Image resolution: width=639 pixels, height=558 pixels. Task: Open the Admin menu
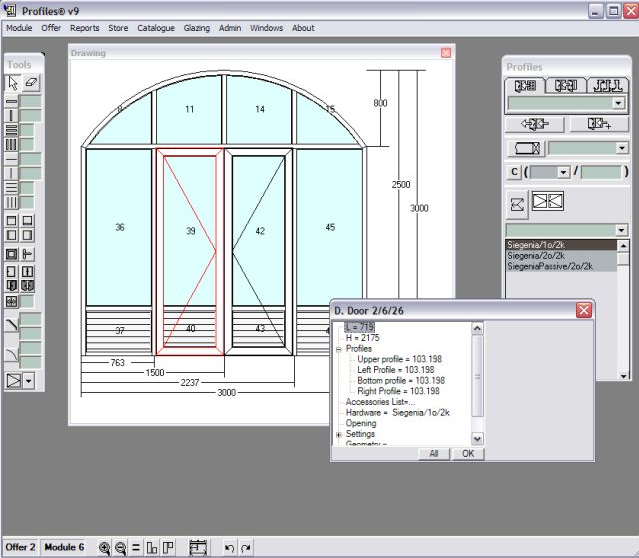[230, 28]
